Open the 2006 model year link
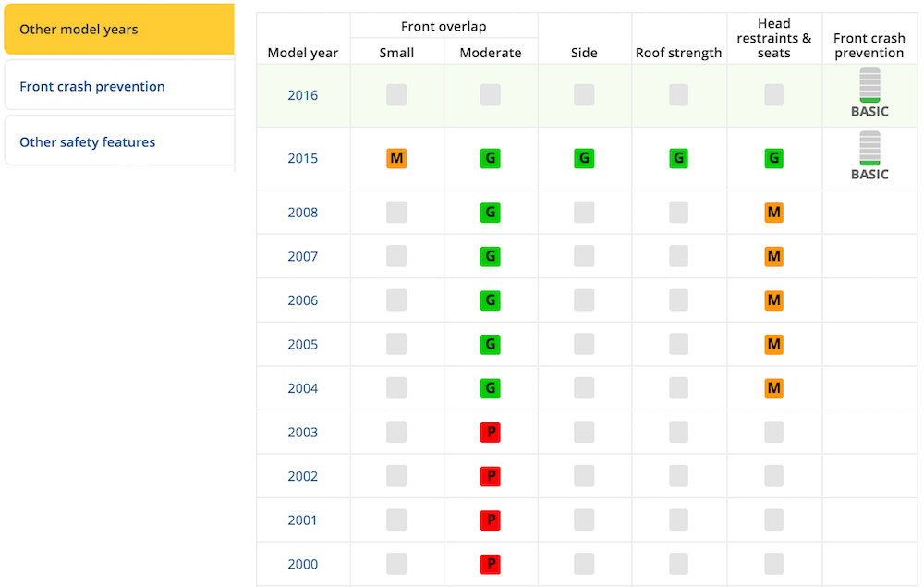924x587 pixels. 303,300
